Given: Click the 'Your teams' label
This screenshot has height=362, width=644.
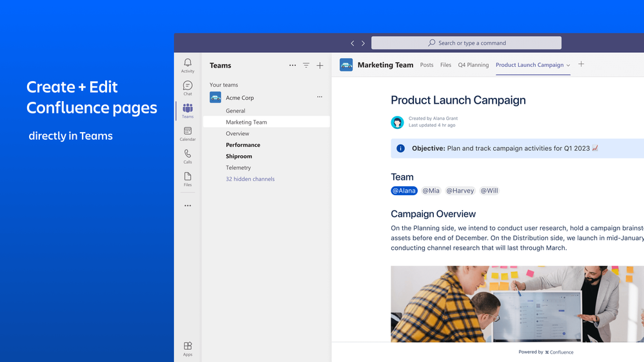Looking at the screenshot, I should coord(224,84).
